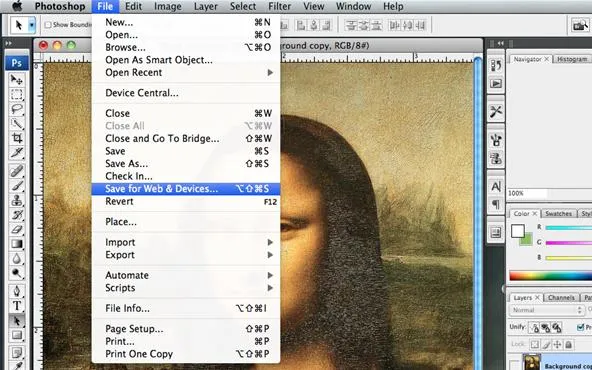Select the Magic Wand tool

(x=17, y=123)
